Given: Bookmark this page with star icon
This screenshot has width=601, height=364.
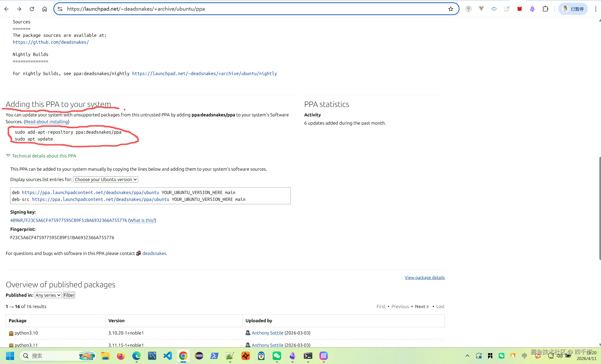Looking at the screenshot, I should (x=451, y=9).
